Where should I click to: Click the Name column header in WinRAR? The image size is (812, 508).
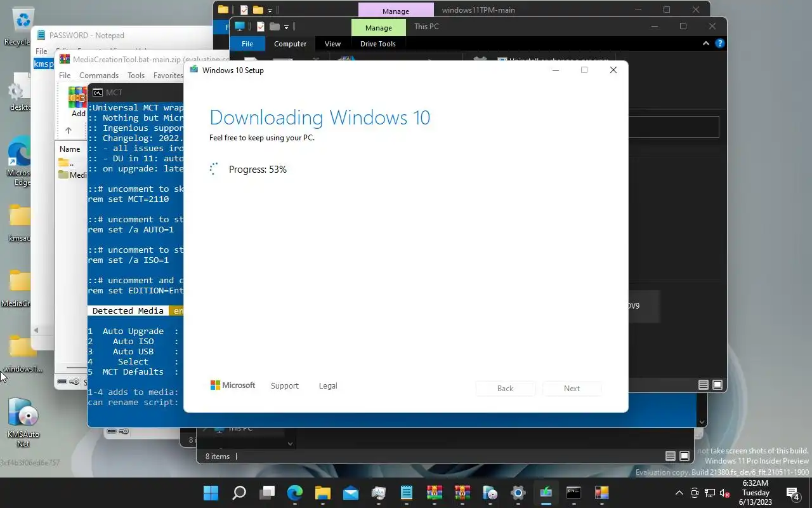click(x=70, y=149)
